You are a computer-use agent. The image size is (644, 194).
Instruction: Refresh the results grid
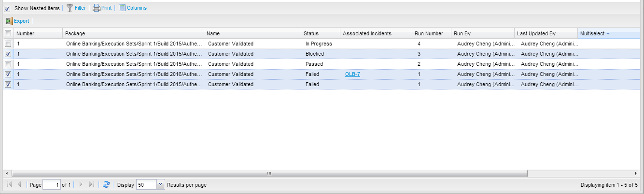click(x=106, y=185)
